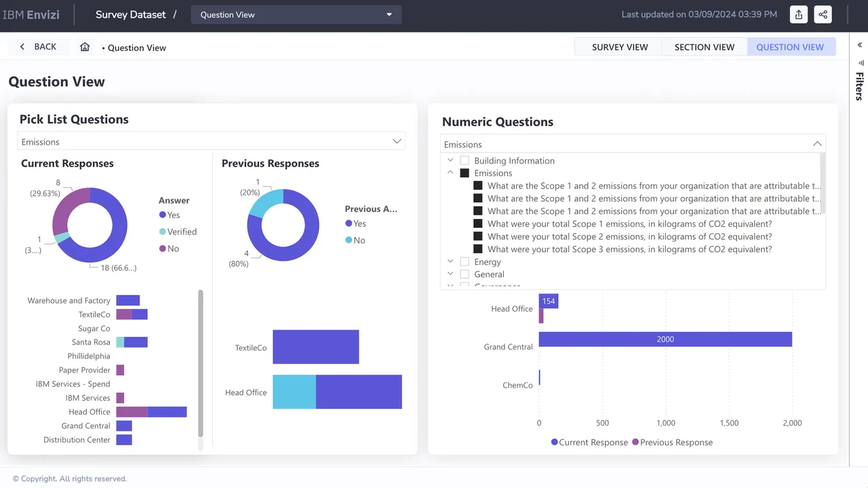The height and width of the screenshot is (488, 868).
Task: Click Phillidelphia row label
Action: (x=89, y=356)
